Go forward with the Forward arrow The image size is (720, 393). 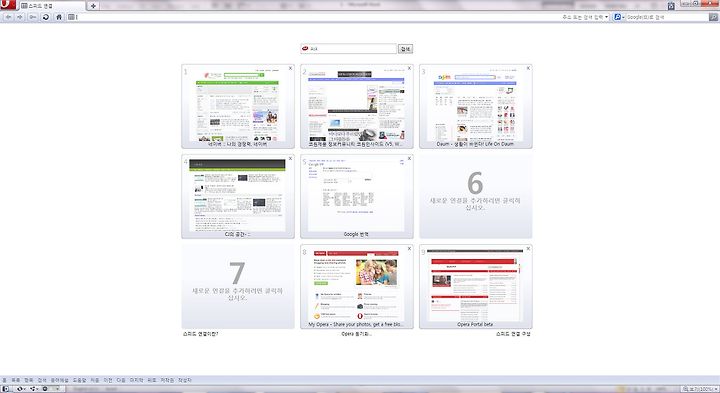pyautogui.click(x=20, y=17)
